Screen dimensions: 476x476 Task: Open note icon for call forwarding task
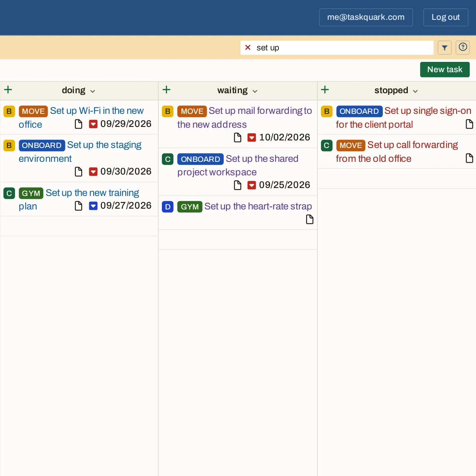[469, 158]
